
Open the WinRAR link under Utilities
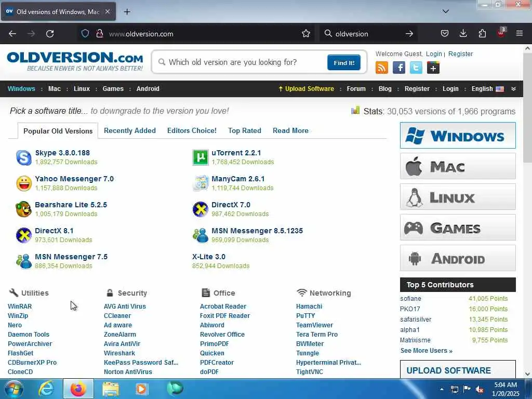[20, 307]
